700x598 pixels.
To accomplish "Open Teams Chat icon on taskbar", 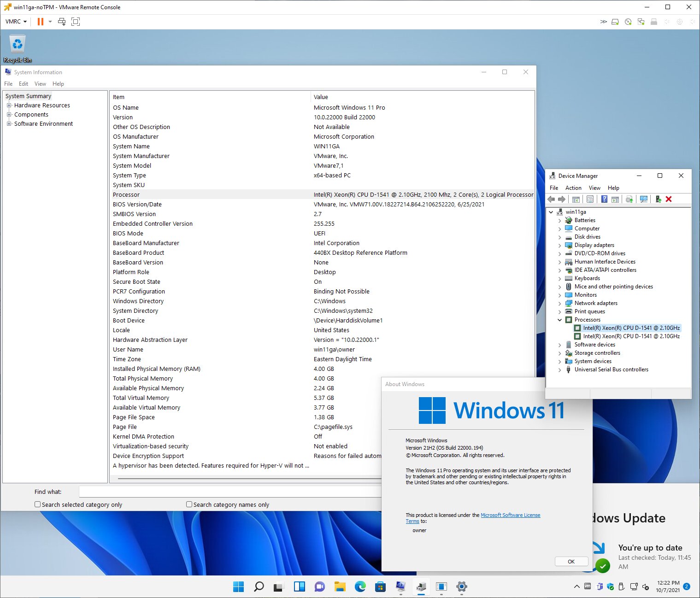I will point(319,586).
